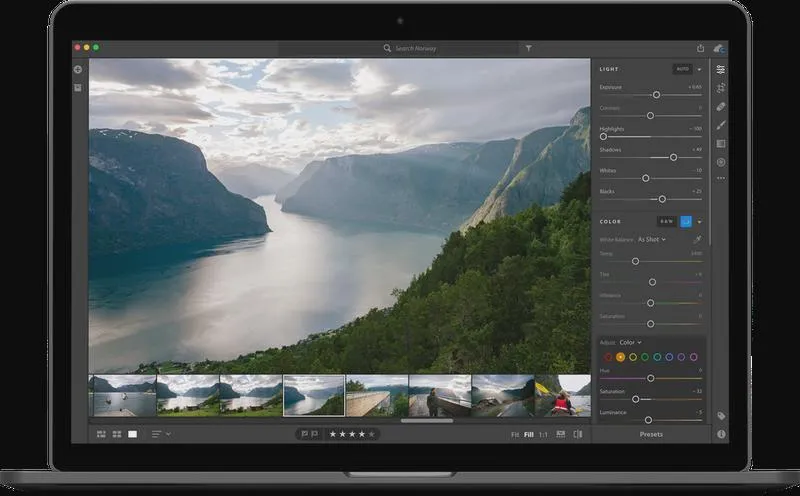
Task: Select 1:1 zoom option
Action: click(543, 435)
